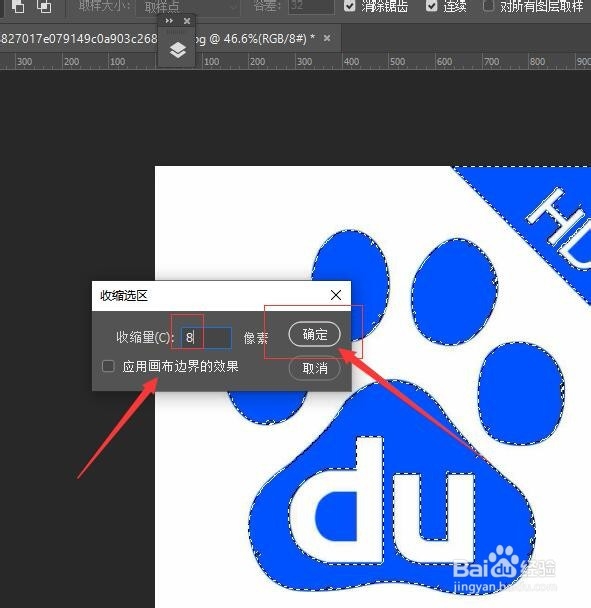Viewport: 591px width, 608px height.
Task: Open the layers panel icon
Action: point(178,50)
